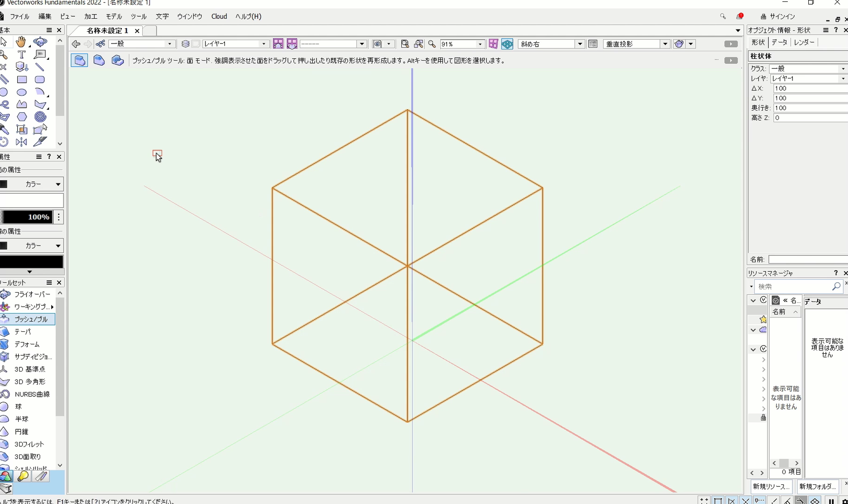
Task: Toggle Smart Points snap in status bar
Action: pyautogui.click(x=760, y=501)
